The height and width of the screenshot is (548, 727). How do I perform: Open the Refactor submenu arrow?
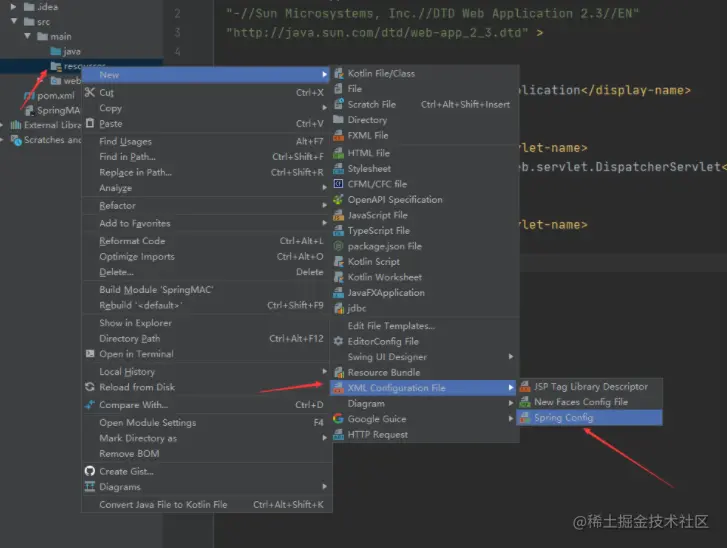[325, 205]
